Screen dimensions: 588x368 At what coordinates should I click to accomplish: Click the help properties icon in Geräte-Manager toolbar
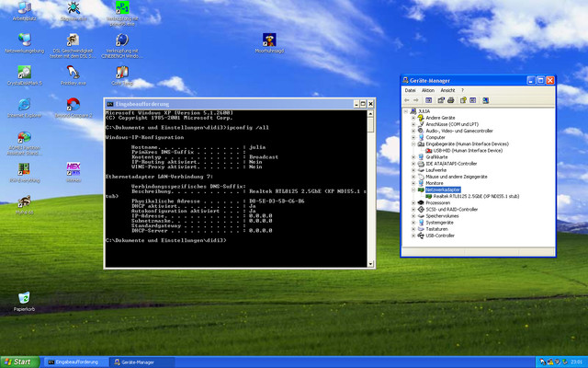(x=463, y=100)
